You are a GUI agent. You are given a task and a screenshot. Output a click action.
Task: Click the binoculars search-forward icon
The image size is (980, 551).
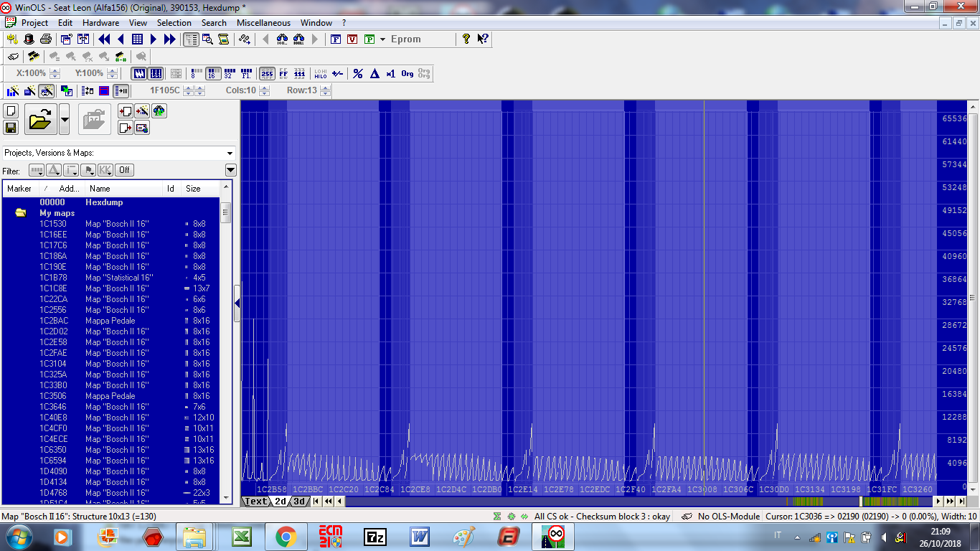(x=298, y=39)
